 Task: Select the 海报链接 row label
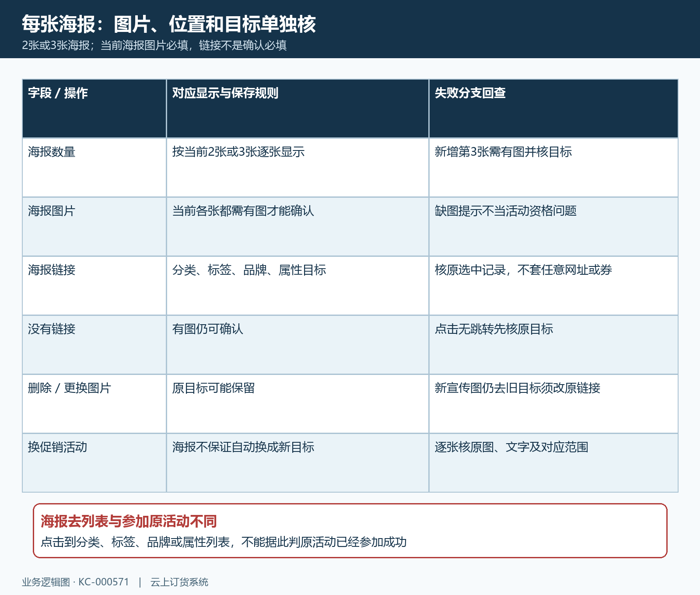(x=52, y=270)
